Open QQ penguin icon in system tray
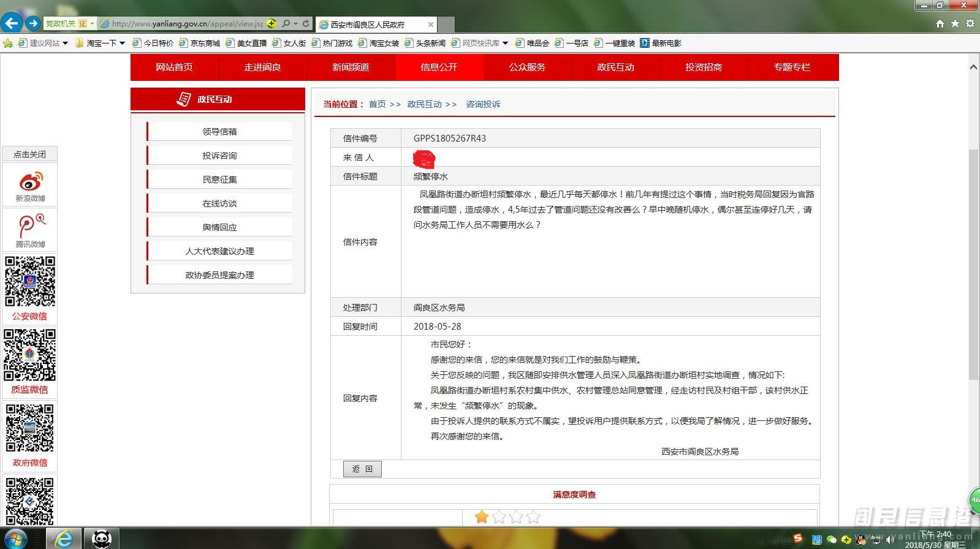Viewport: 980px width, 549px height. click(862, 540)
